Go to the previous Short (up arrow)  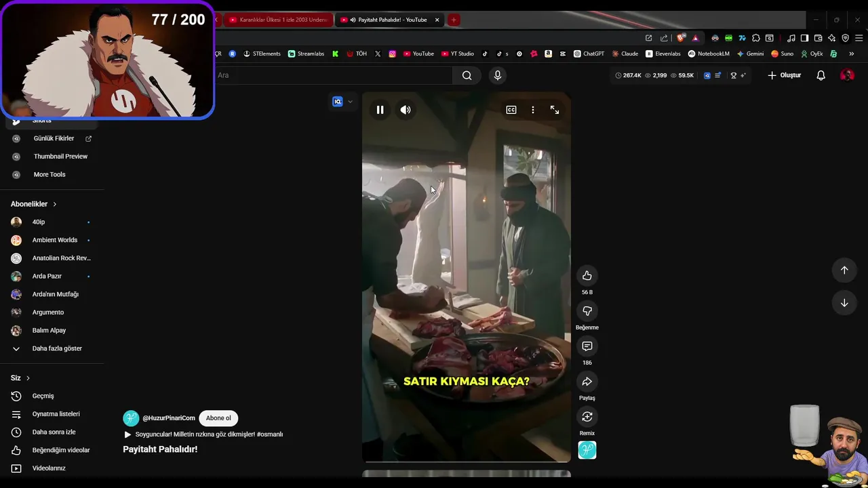(x=844, y=270)
